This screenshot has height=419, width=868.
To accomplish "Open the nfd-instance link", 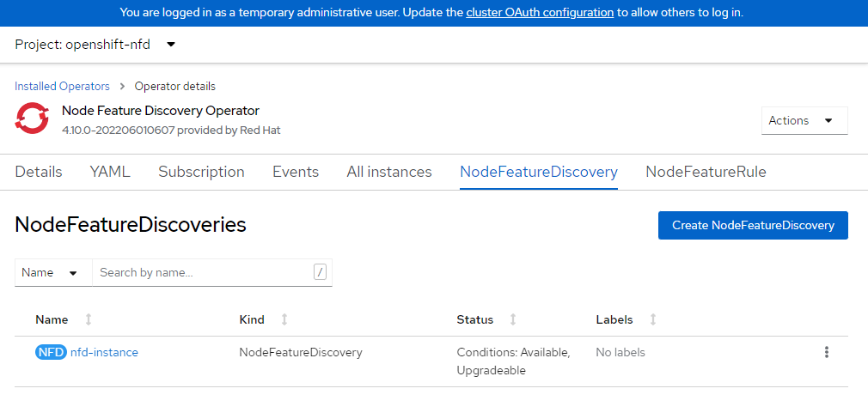I will point(104,352).
